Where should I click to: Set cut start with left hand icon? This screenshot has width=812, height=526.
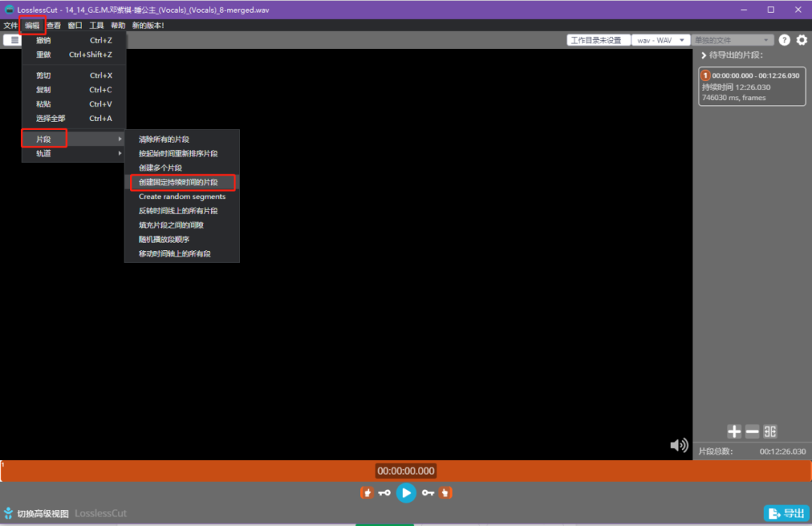(x=367, y=493)
